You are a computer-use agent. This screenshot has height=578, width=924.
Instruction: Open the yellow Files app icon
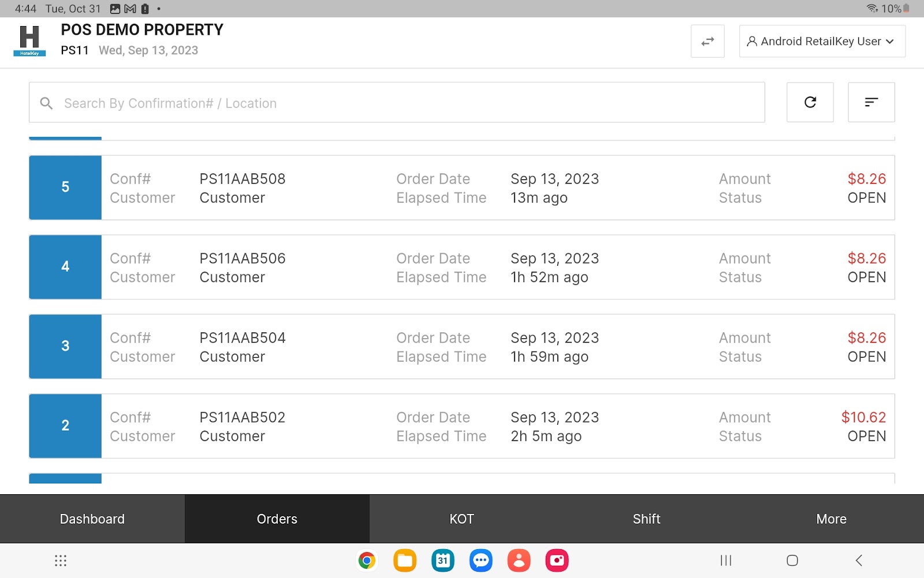point(405,560)
